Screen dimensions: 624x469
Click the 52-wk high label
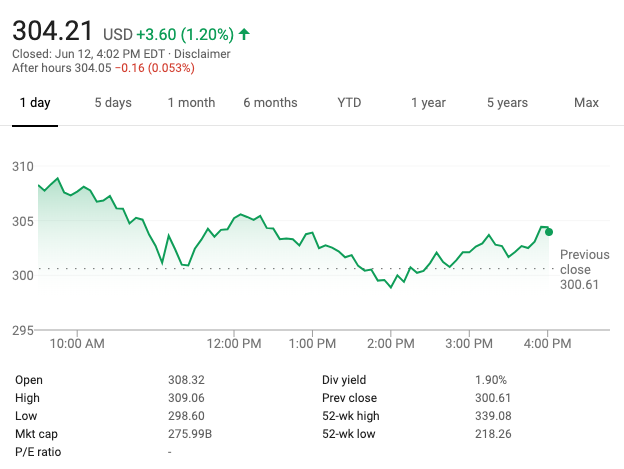[x=351, y=416]
